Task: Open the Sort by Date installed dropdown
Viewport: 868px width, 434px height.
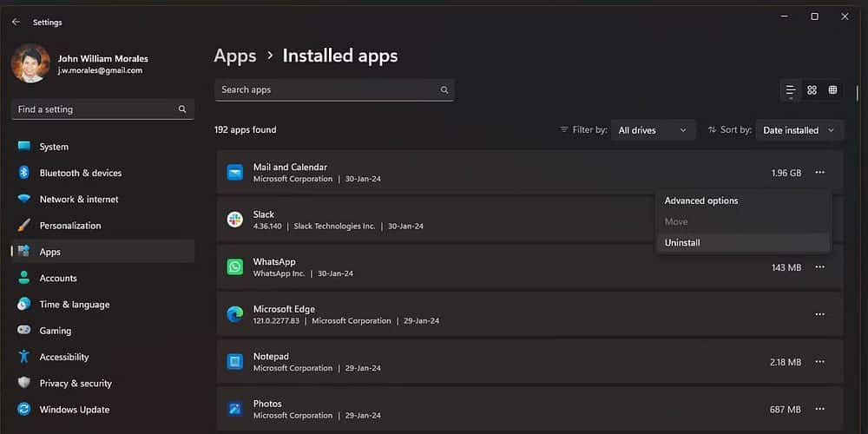Action: point(799,130)
